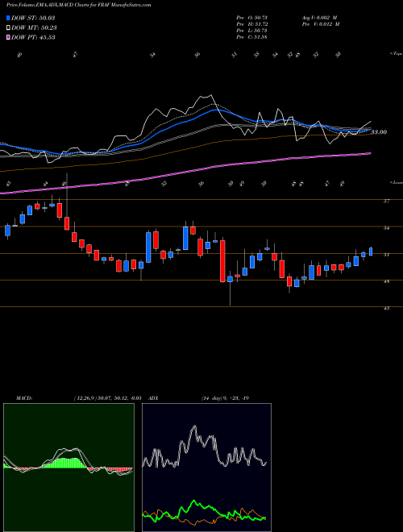The width and height of the screenshot is (403, 532).
Task: Click the 'Pre L: 50.73' low value
Action: (251, 30)
